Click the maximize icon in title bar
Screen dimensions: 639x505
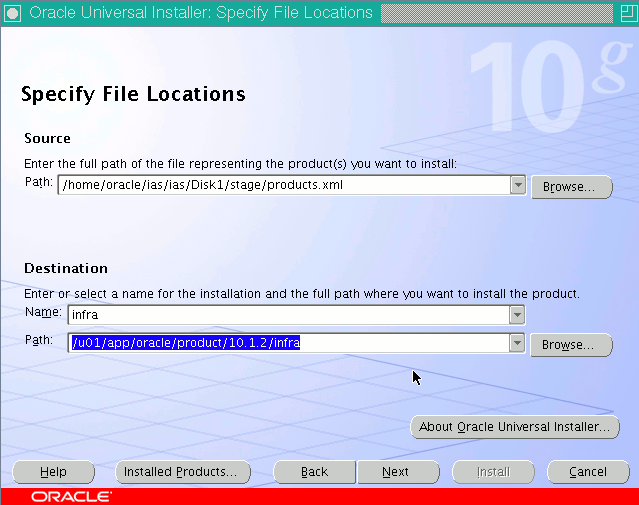(x=628, y=13)
